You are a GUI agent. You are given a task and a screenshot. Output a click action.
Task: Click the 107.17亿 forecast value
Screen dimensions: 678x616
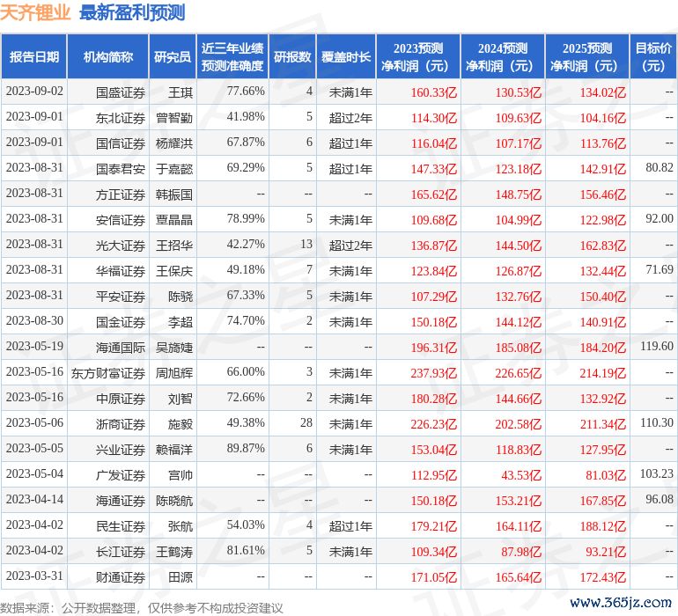518,143
